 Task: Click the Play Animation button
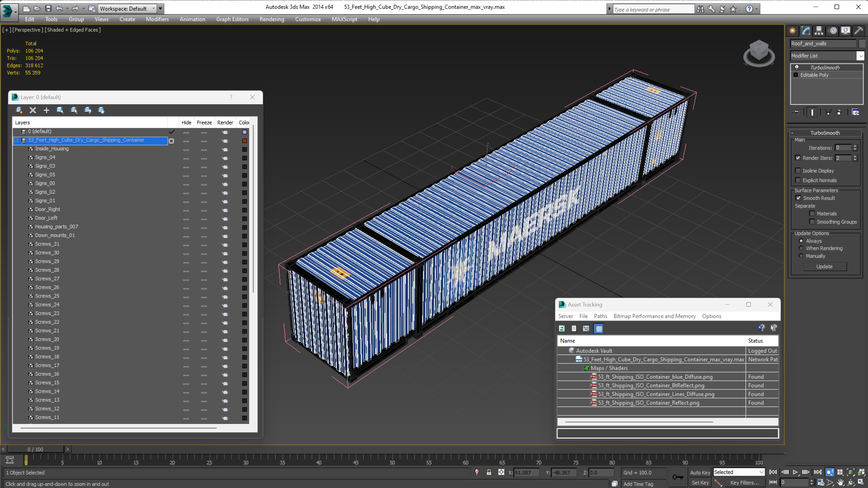coord(795,472)
